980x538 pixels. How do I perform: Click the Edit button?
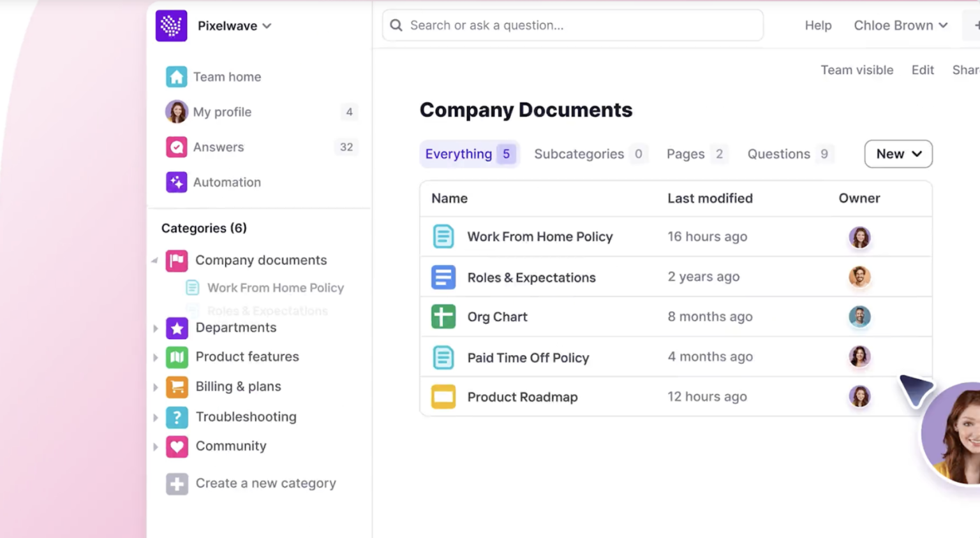(x=923, y=70)
